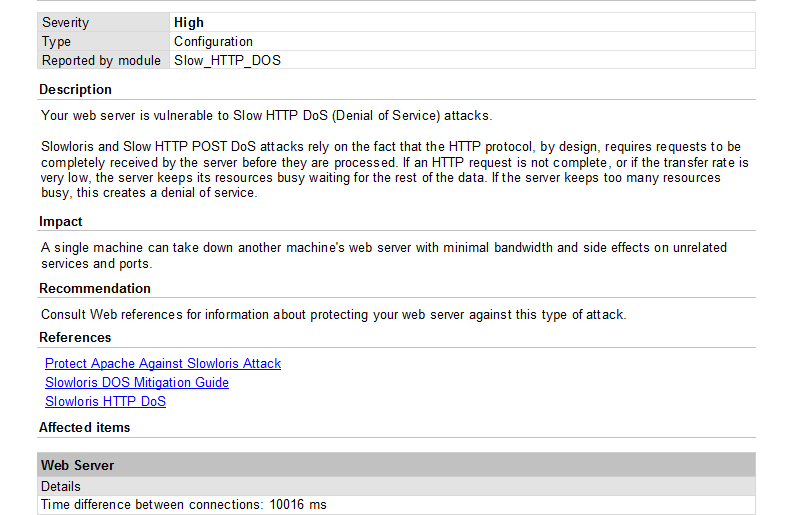The image size is (792, 515).
Task: Select the High severity value
Action: tap(189, 22)
